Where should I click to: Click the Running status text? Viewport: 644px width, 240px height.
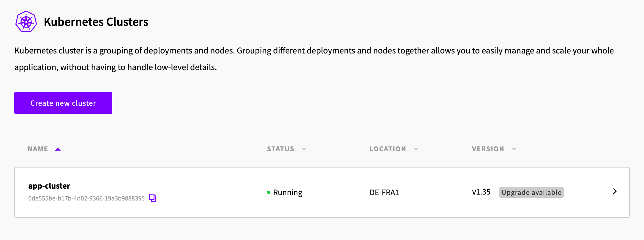[x=288, y=192]
